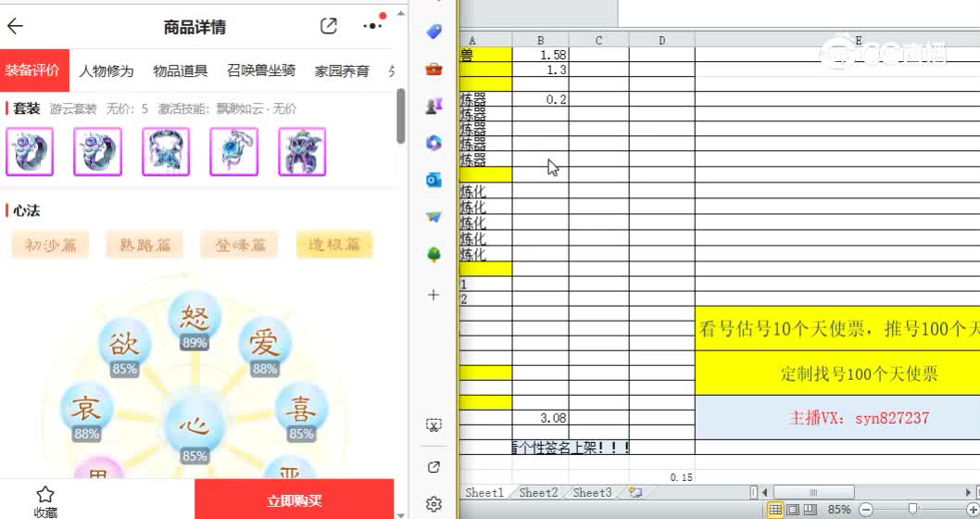
Task: Switch to Sheet1 tab
Action: click(484, 493)
